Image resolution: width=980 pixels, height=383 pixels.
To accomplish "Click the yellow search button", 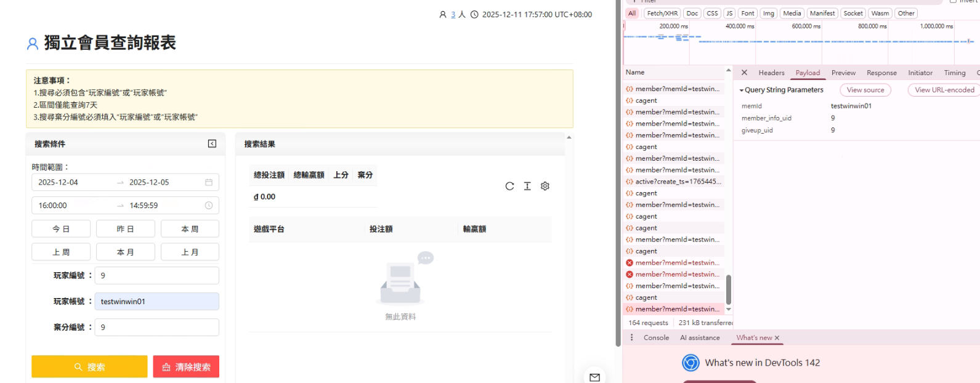I will [89, 366].
